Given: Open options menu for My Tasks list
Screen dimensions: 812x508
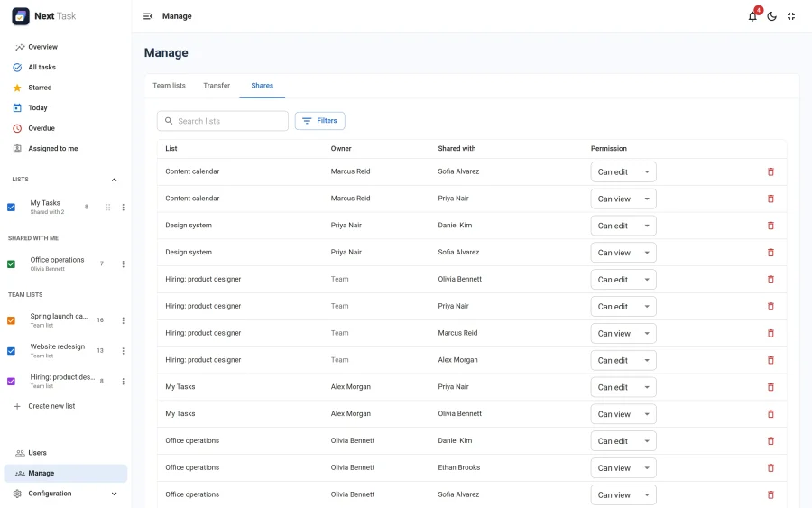Looking at the screenshot, I should coord(124,208).
